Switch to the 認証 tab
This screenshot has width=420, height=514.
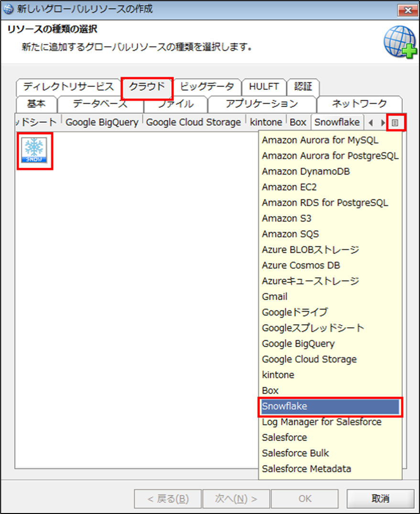click(x=303, y=87)
